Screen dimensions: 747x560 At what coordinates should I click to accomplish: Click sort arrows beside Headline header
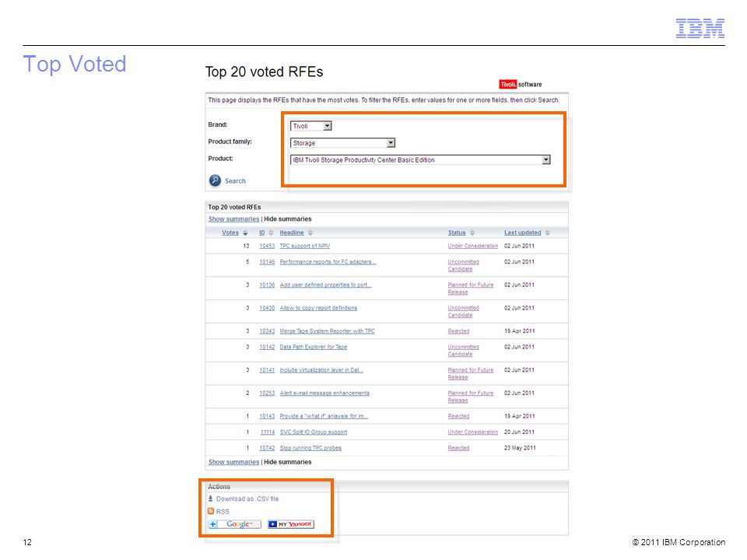(x=310, y=233)
